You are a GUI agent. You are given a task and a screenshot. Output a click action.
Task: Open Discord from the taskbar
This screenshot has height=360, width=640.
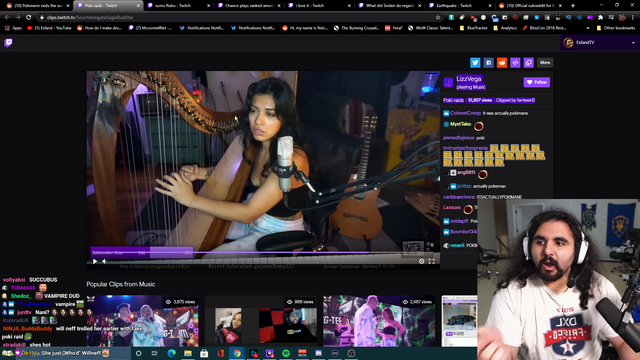click(318, 353)
